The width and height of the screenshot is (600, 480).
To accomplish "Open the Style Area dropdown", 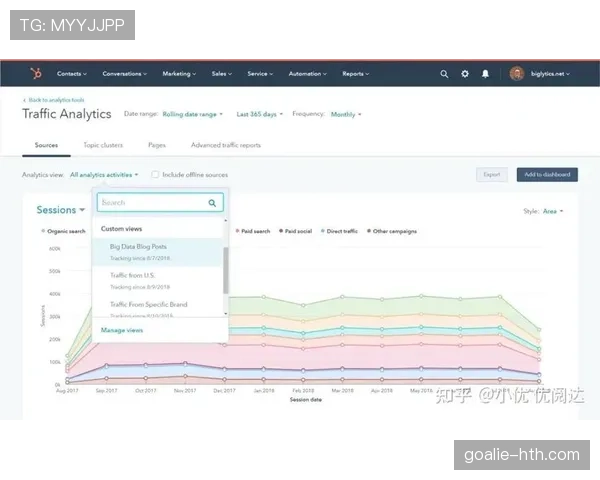I will pos(551,211).
